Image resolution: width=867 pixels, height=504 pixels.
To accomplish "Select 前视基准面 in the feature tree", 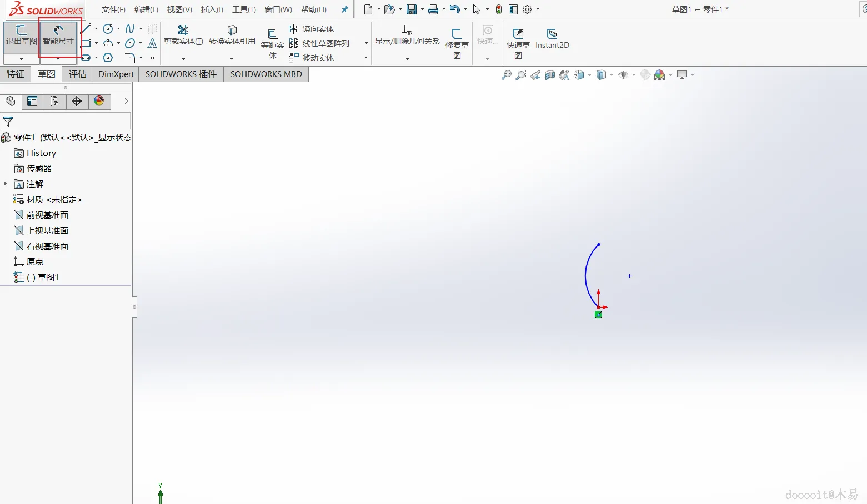I will coord(41,215).
